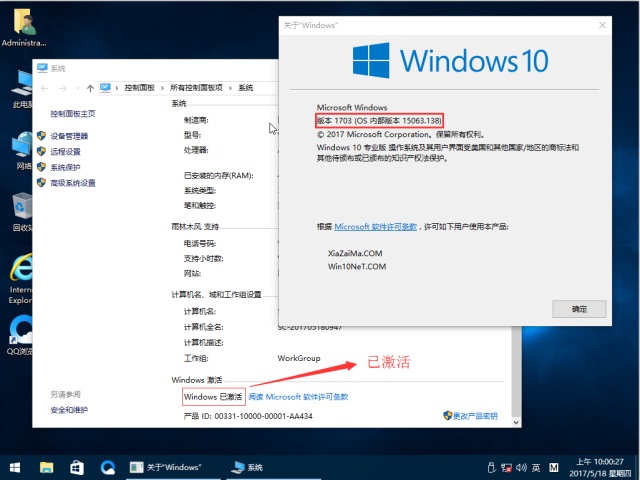Open 设备管理器 from the left panel

tap(68, 136)
